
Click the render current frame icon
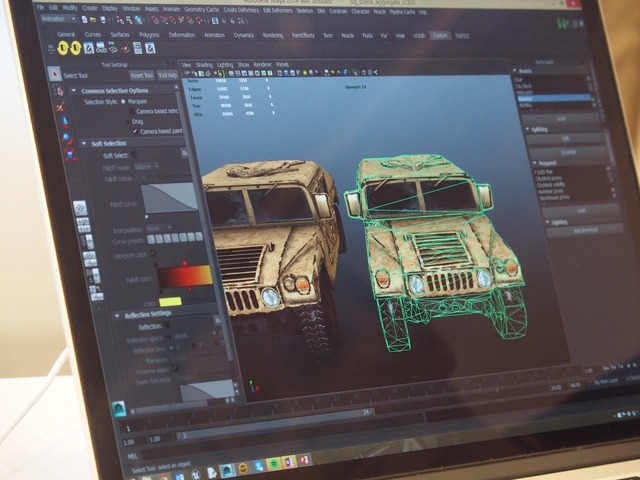coord(215,20)
